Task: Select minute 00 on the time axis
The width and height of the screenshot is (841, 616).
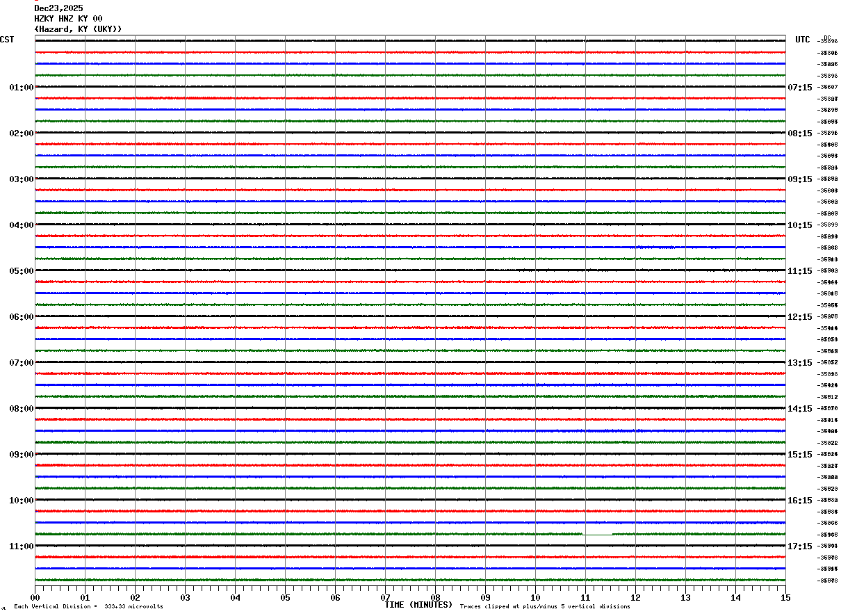Action: 35,597
